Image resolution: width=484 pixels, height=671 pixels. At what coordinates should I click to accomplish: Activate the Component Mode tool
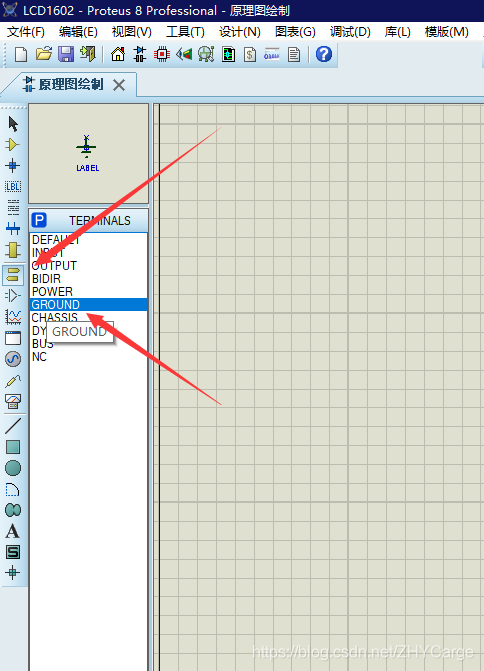12,145
